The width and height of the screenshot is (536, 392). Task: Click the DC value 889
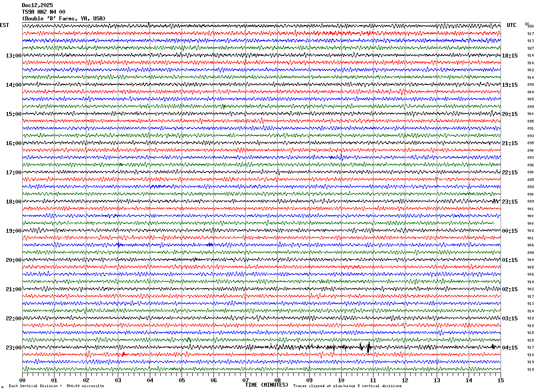click(x=530, y=201)
